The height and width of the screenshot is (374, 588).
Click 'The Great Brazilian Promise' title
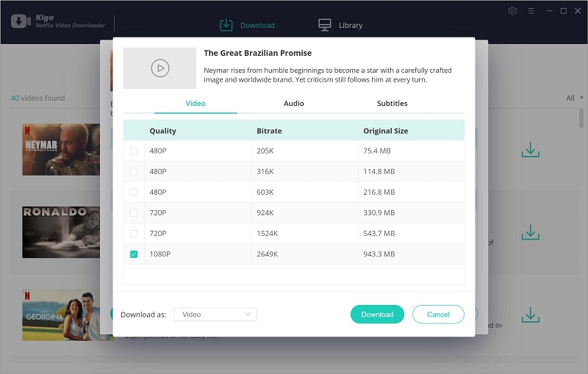(258, 53)
